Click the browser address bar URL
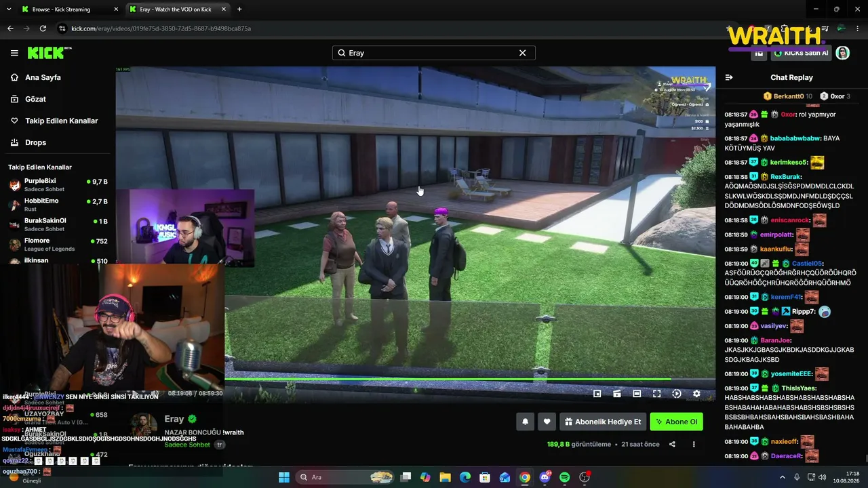Screen dimensions: 868x488 (161, 28)
